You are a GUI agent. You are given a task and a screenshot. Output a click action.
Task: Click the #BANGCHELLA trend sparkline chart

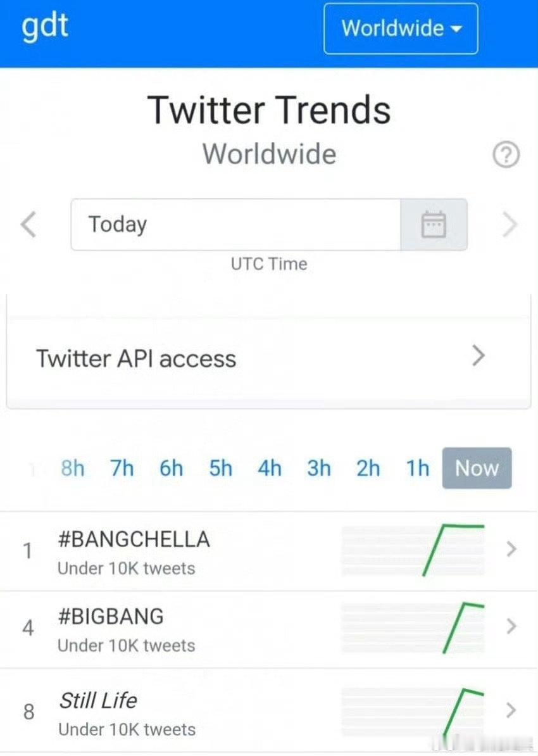click(411, 550)
